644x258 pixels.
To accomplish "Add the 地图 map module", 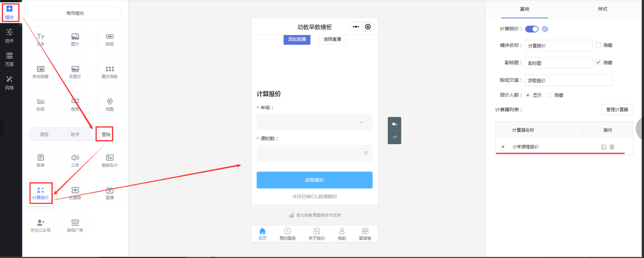I will pyautogui.click(x=109, y=104).
